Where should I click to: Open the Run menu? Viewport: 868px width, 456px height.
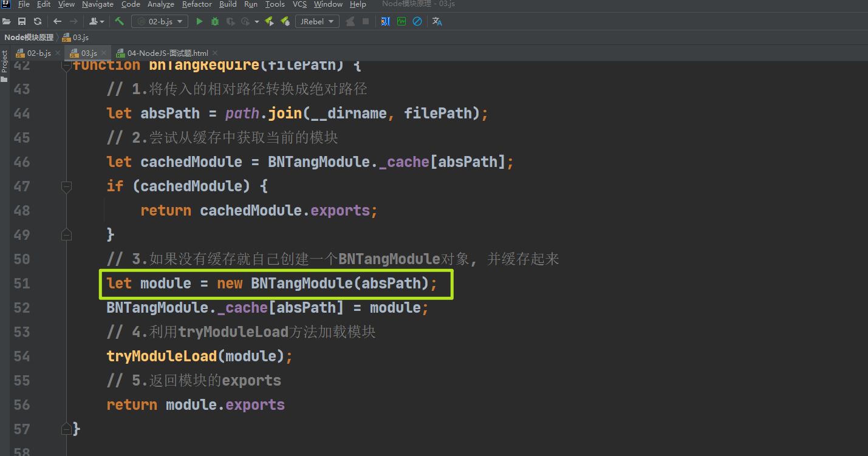(251, 4)
